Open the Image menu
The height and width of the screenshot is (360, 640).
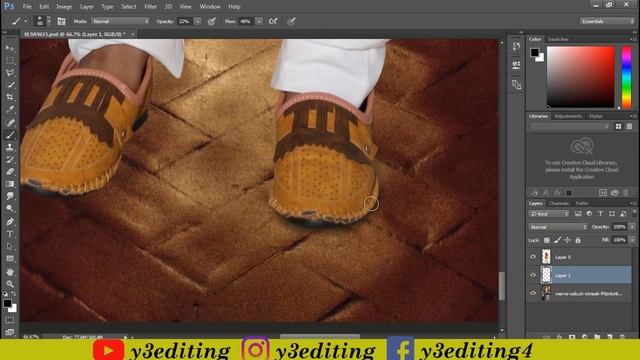tap(64, 7)
